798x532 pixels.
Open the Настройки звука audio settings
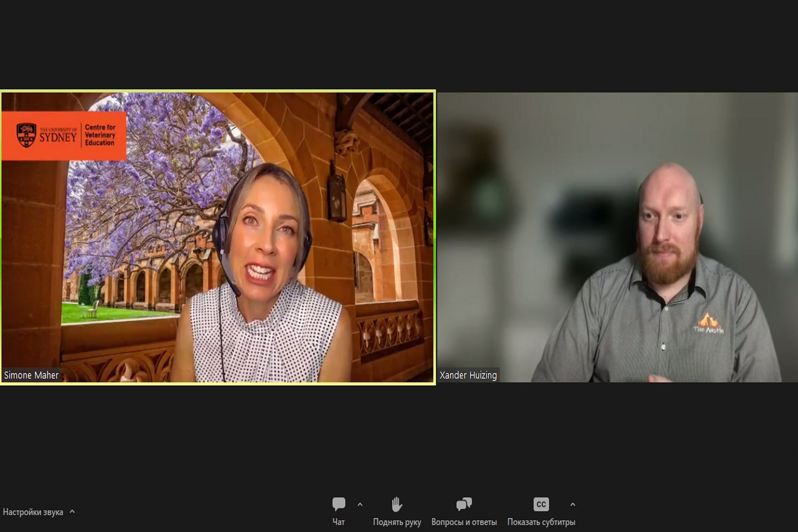point(33,512)
